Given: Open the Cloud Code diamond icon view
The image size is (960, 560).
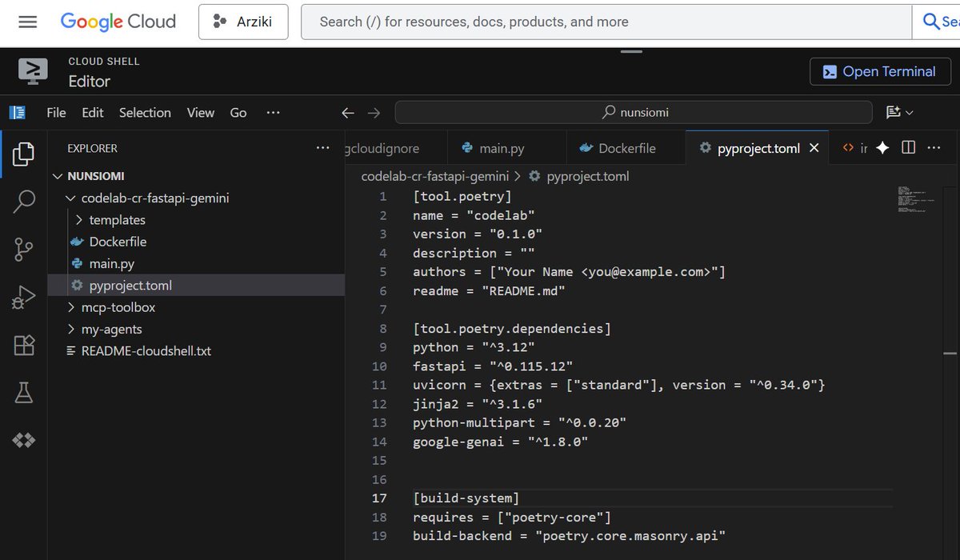Looking at the screenshot, I should (x=24, y=440).
